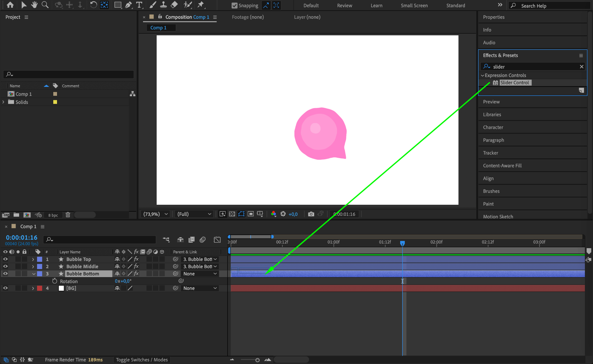Open the magnification (73,9%) dropdown
593x364 pixels.
[156, 214]
